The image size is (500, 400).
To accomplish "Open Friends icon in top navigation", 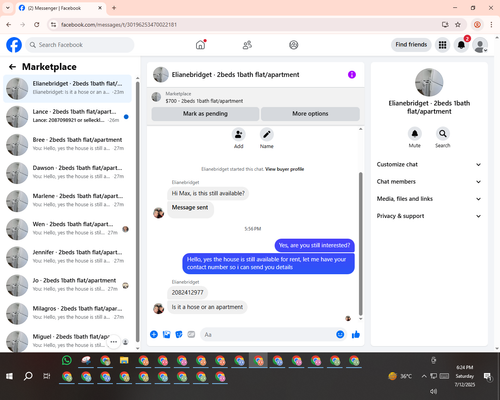I will click(x=247, y=45).
